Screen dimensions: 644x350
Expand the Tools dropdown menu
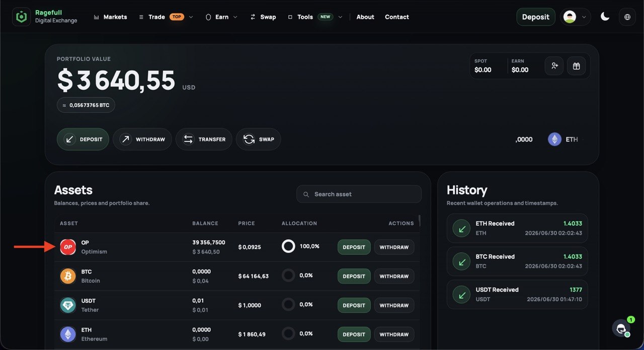point(315,17)
